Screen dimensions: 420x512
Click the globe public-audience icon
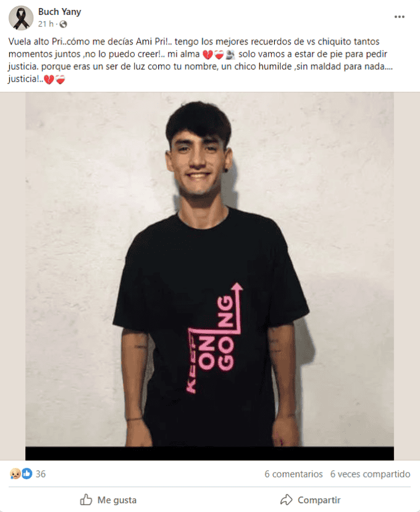[64, 24]
